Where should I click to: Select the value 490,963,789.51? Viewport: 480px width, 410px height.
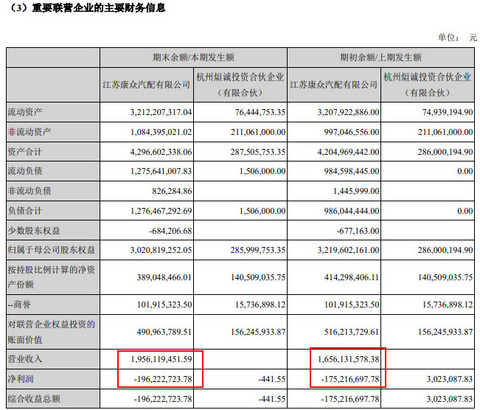pos(164,332)
